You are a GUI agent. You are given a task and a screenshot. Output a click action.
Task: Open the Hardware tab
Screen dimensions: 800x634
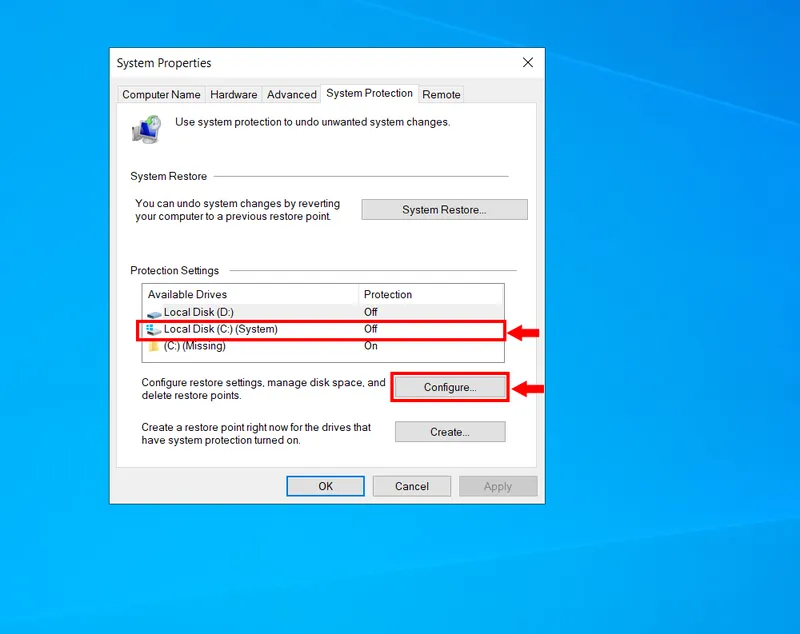[x=234, y=94]
